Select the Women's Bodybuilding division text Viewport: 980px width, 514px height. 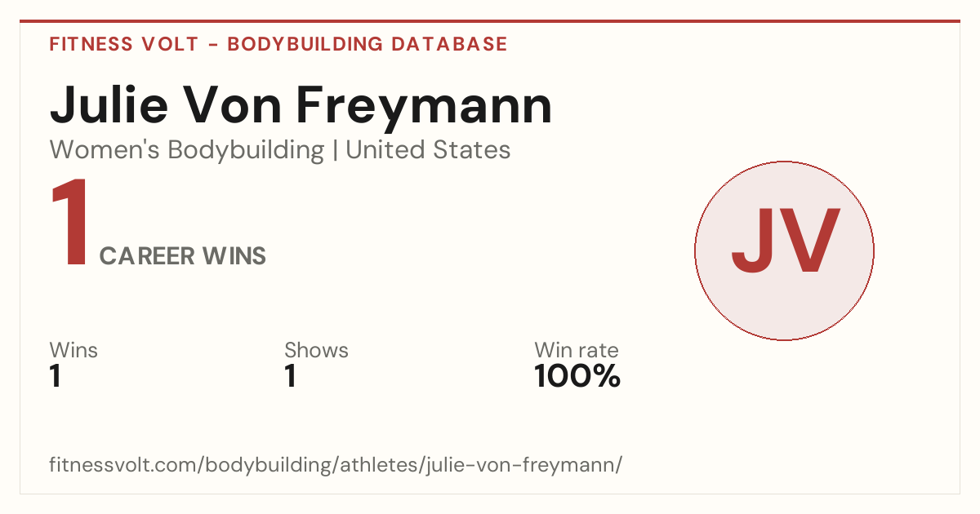[187, 150]
